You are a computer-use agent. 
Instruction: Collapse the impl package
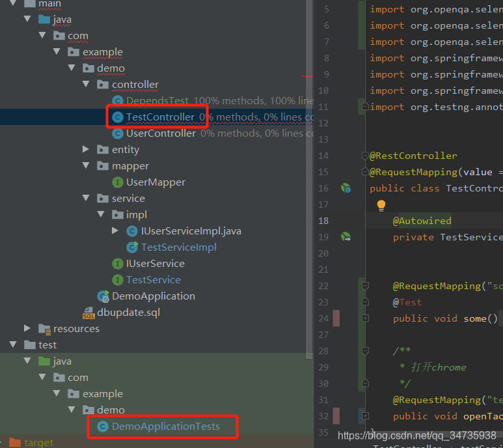coord(101,214)
